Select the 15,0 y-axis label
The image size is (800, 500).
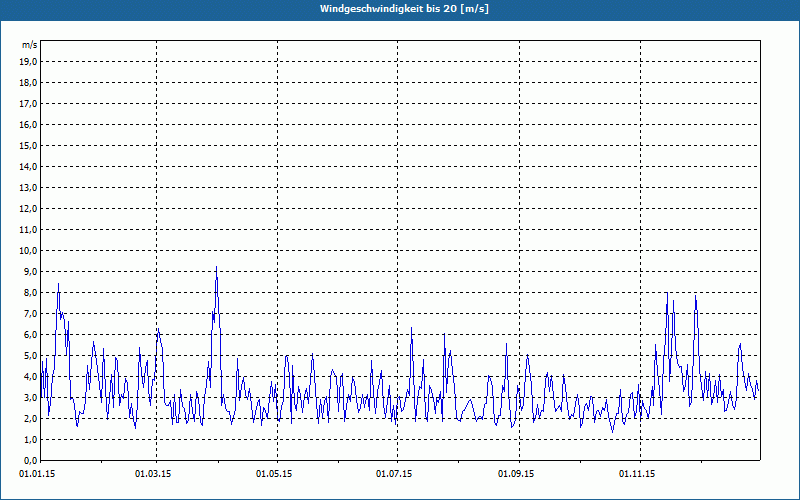click(29, 145)
